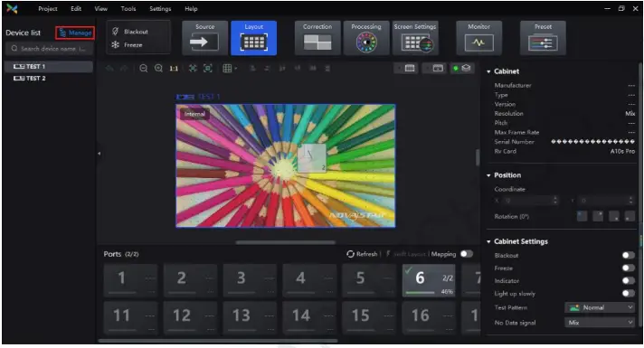Open the Preset module
Image resolution: width=644 pixels, height=348 pixels.
coord(543,38)
